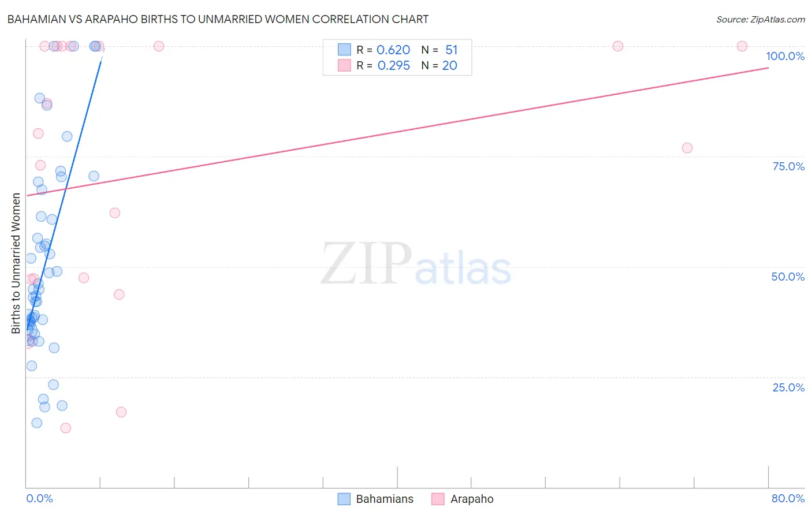Click the 75.0% y-axis label
The width and height of the screenshot is (812, 515).
pyautogui.click(x=788, y=166)
